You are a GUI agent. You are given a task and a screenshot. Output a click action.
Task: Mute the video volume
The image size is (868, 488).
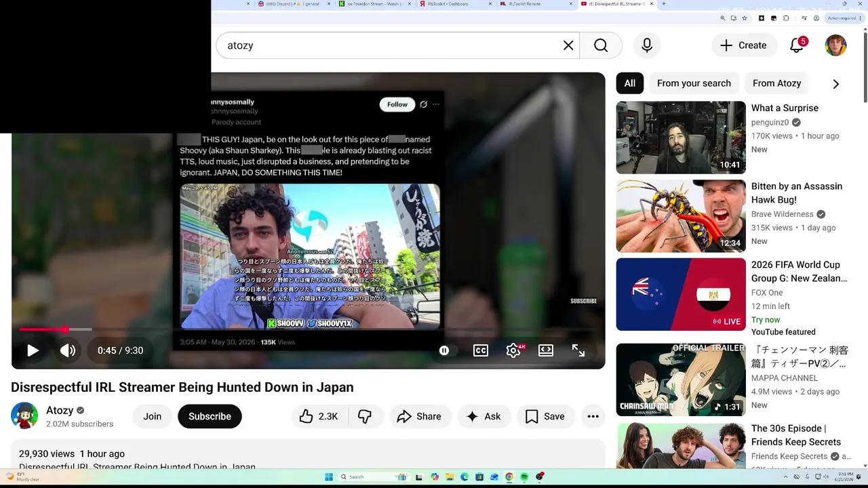click(68, 350)
